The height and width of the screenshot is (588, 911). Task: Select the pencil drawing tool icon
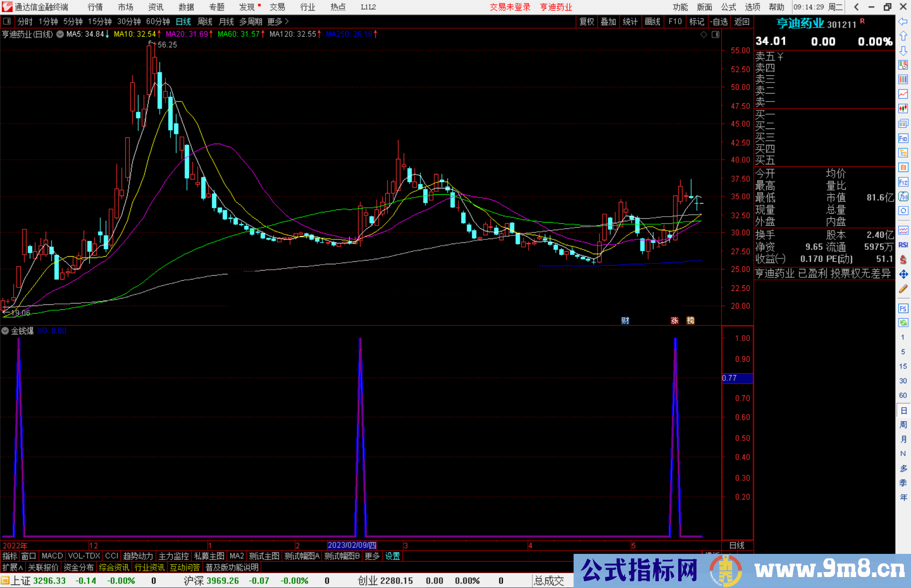coord(903,289)
